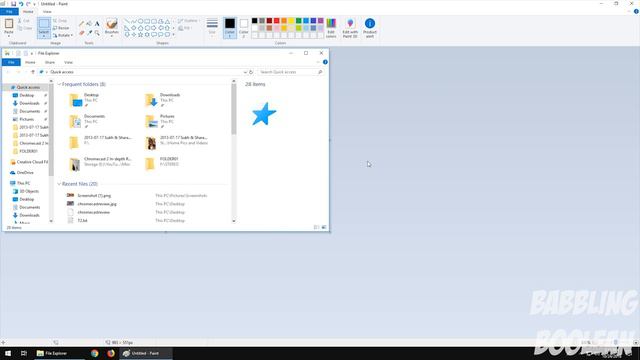Click Untitled - Paint taskbar button

point(145,353)
